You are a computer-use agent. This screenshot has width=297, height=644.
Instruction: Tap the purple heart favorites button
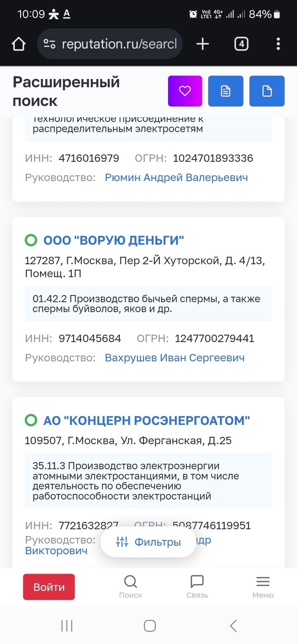tap(185, 91)
